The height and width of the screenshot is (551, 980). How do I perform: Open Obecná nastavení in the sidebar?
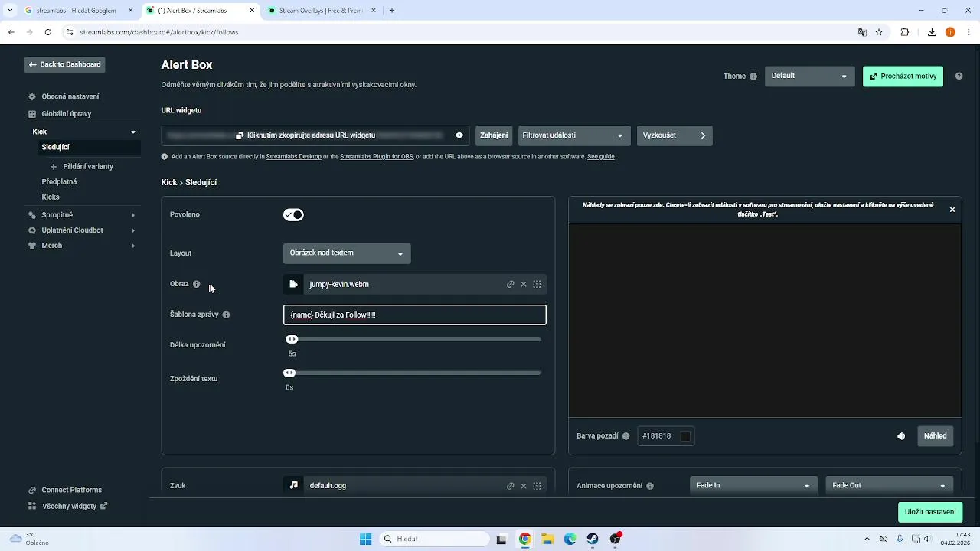[70, 97]
